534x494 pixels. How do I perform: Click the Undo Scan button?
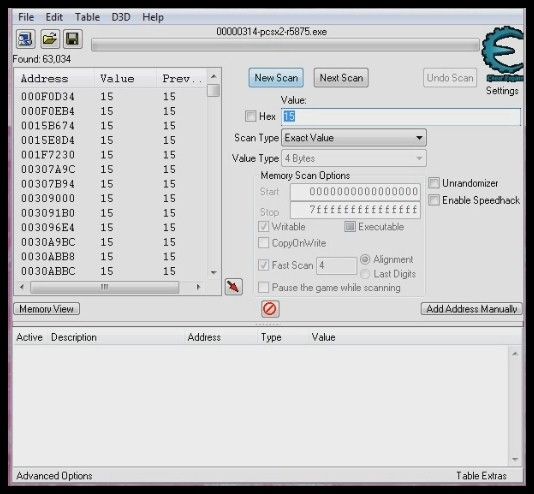[450, 78]
